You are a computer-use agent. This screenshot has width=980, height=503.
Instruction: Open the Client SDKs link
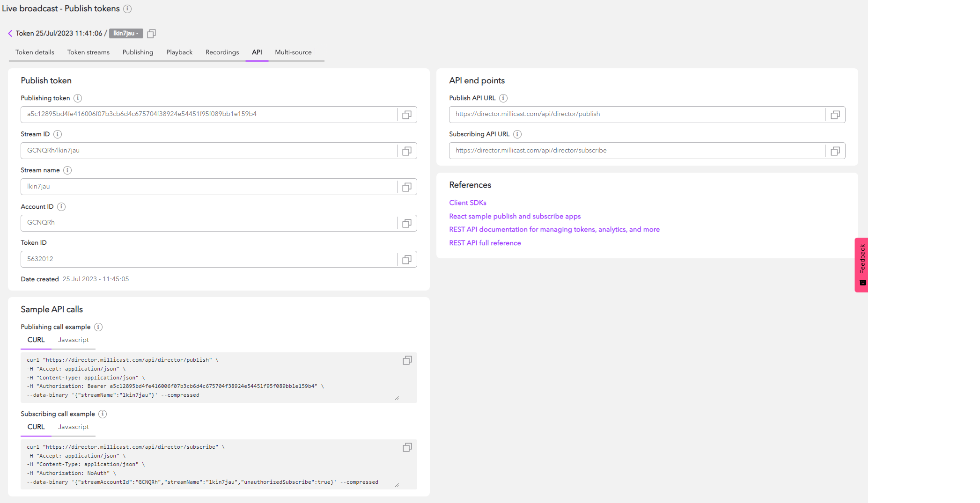467,203
